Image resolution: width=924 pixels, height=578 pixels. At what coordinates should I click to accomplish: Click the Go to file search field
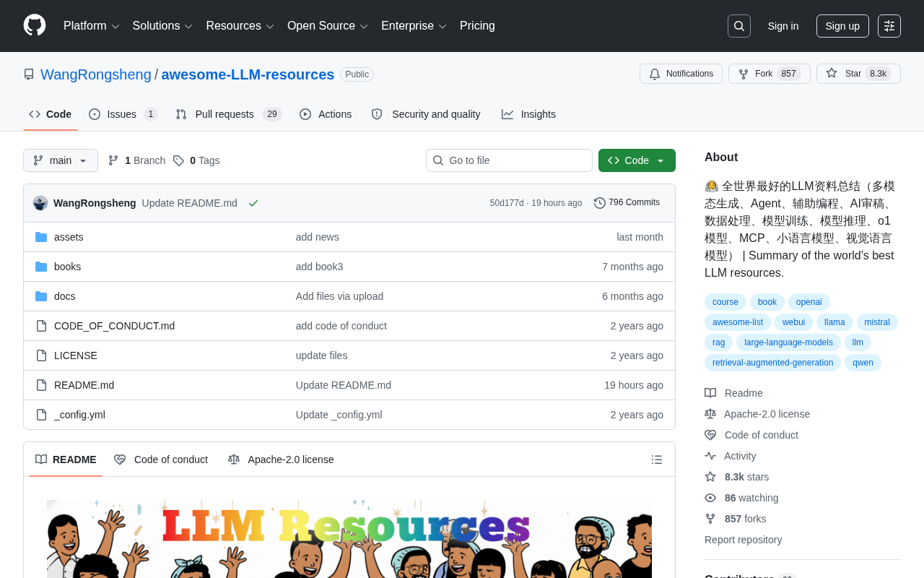[509, 160]
